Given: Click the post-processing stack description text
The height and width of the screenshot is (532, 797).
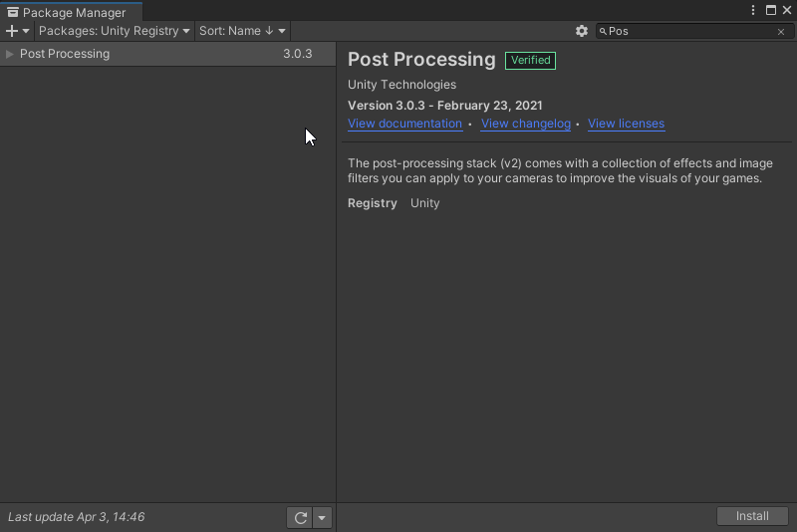Looking at the screenshot, I should click(x=560, y=170).
